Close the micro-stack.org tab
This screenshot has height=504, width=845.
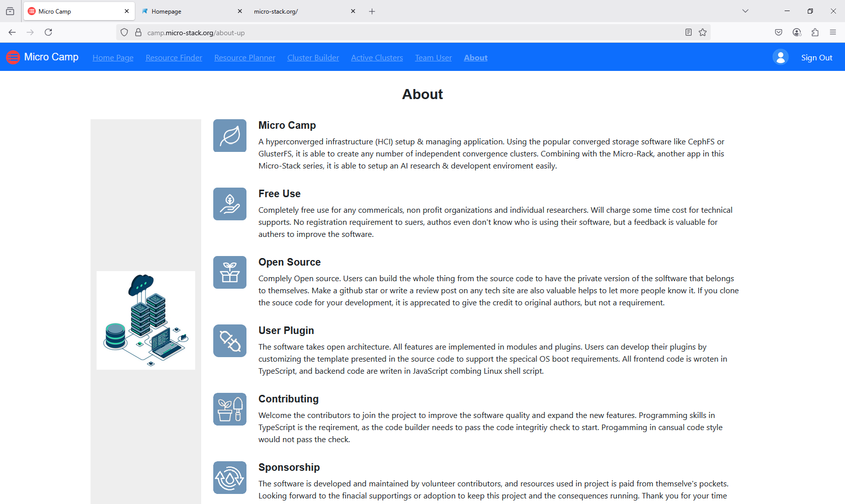click(x=353, y=11)
